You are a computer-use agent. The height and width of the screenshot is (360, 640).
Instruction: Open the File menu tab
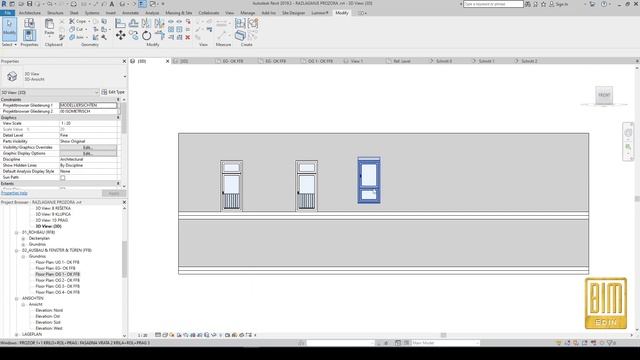(x=7, y=13)
